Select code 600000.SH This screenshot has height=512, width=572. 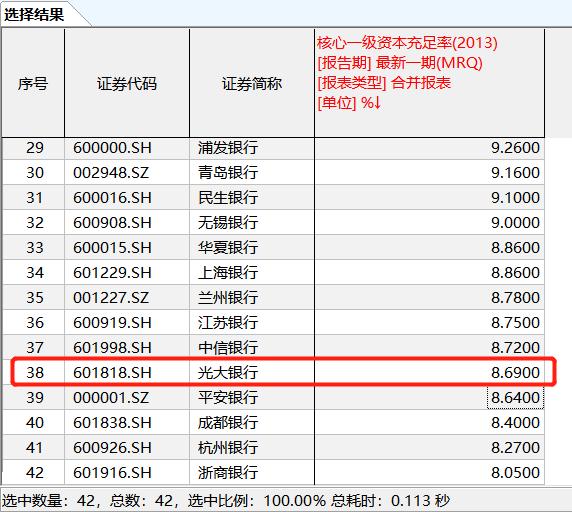click(x=112, y=148)
